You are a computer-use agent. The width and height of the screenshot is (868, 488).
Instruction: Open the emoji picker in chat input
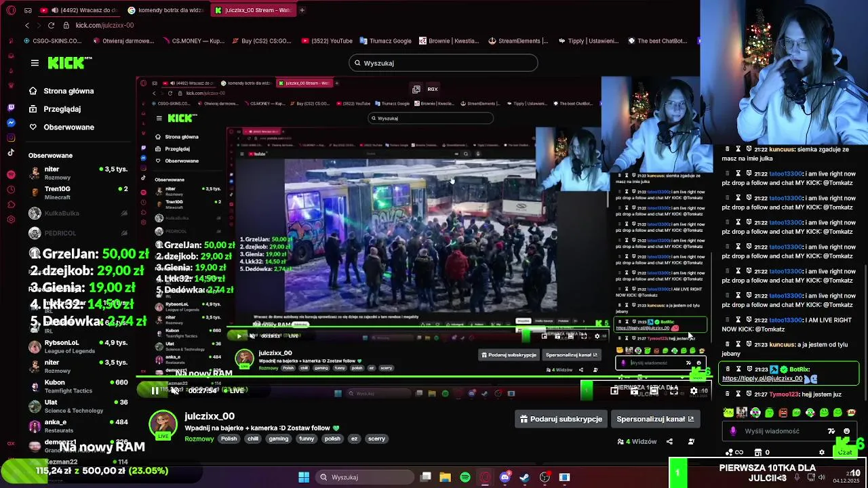[x=846, y=431]
